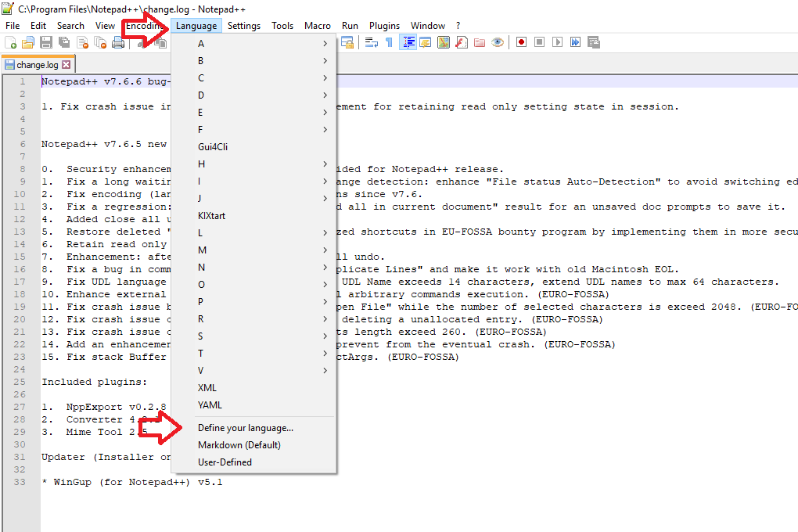Save the current file with floppy icon

[x=46, y=43]
